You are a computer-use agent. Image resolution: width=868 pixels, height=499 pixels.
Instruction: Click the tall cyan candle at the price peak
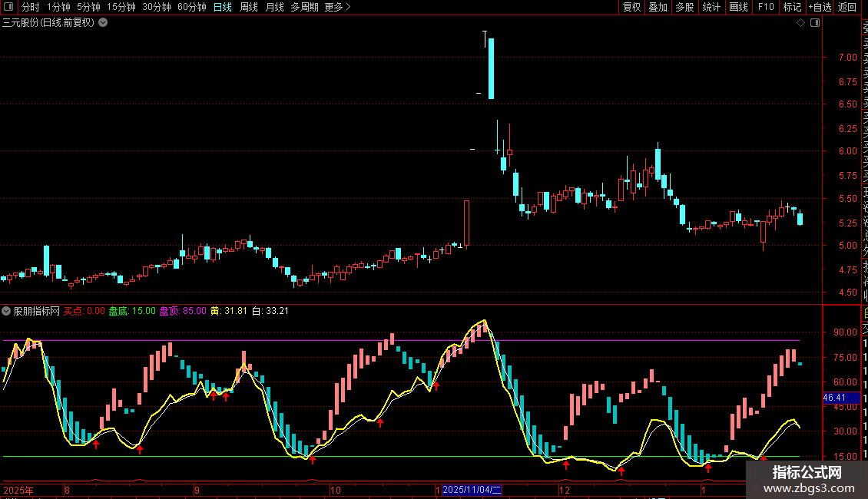point(491,68)
